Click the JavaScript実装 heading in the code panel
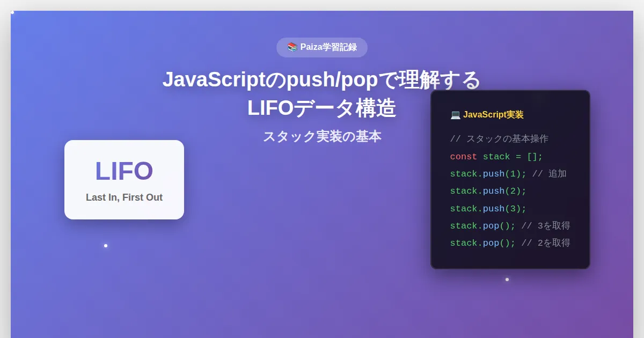 point(493,115)
